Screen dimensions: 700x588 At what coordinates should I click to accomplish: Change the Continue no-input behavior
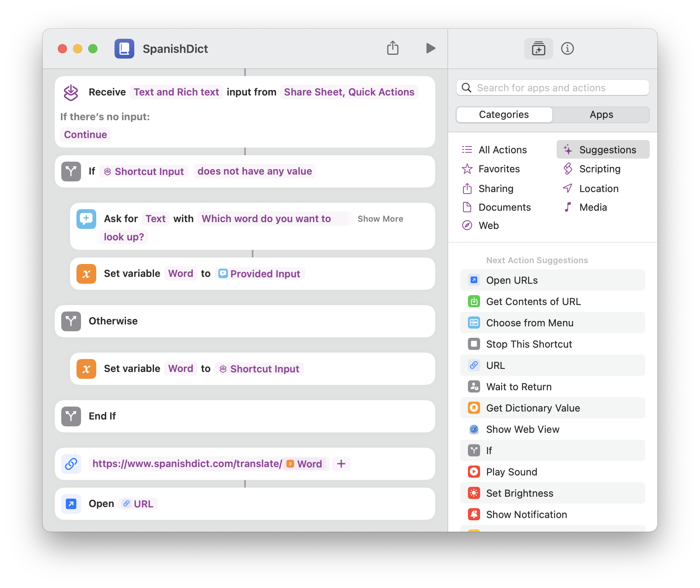coord(86,135)
